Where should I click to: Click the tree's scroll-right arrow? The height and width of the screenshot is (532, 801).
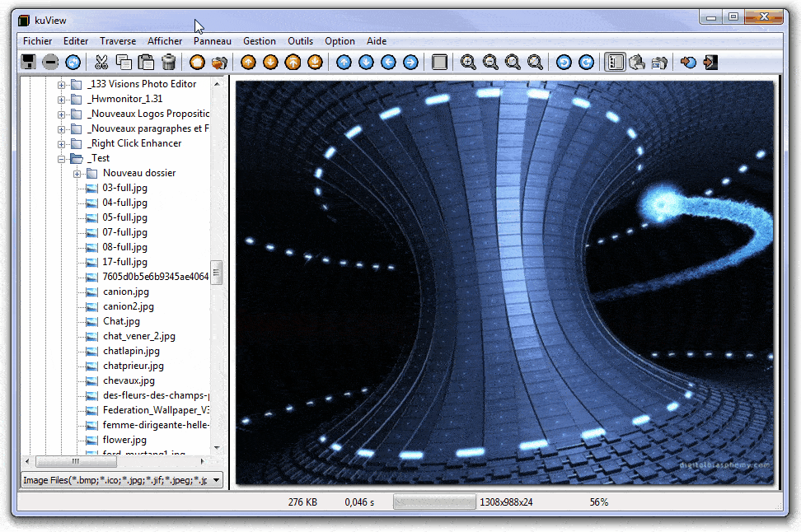tap(203, 461)
